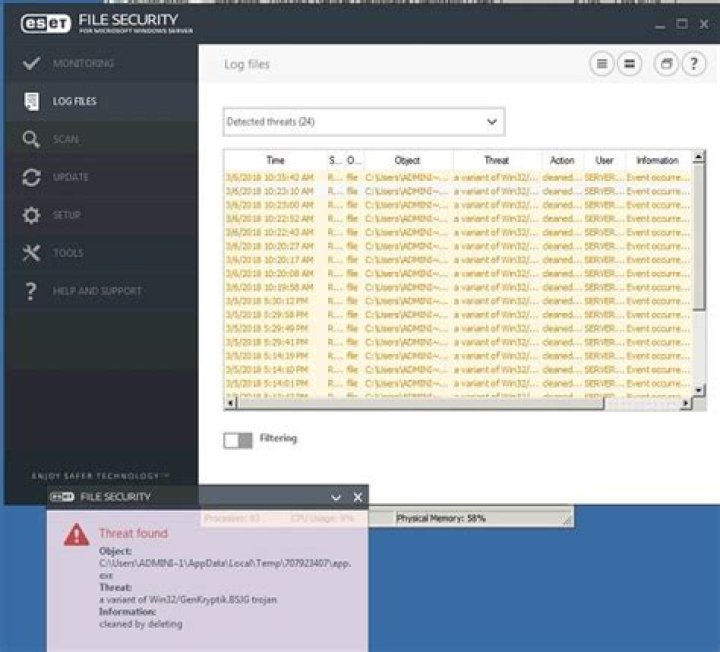Click the Tools wrench icon
The width and height of the screenshot is (720, 652).
(31, 253)
